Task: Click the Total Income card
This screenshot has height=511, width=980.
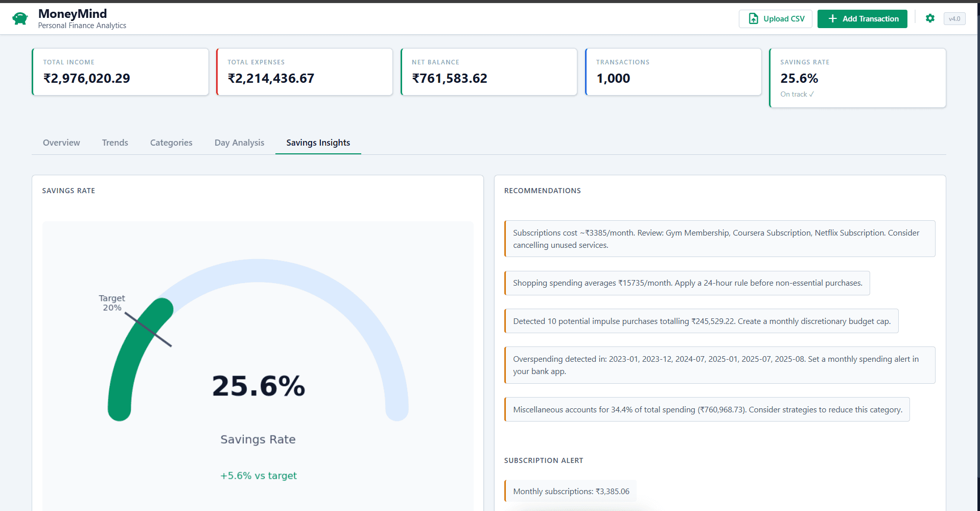Action: 120,72
